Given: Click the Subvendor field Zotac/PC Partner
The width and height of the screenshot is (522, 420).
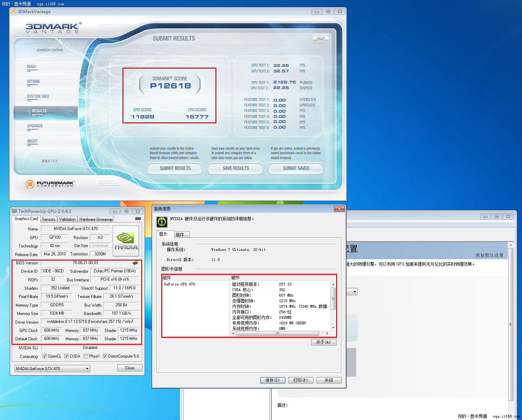Looking at the screenshot, I should 114,271.
